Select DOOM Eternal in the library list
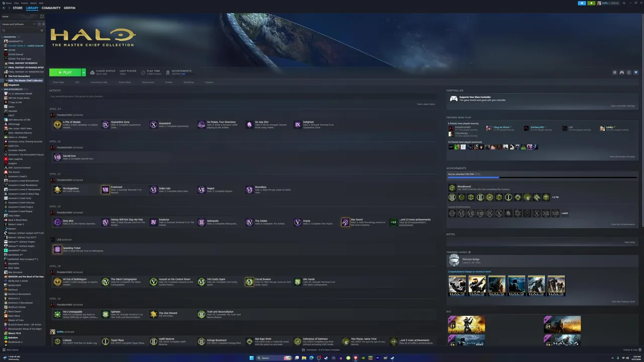The width and height of the screenshot is (644, 362). (15, 54)
